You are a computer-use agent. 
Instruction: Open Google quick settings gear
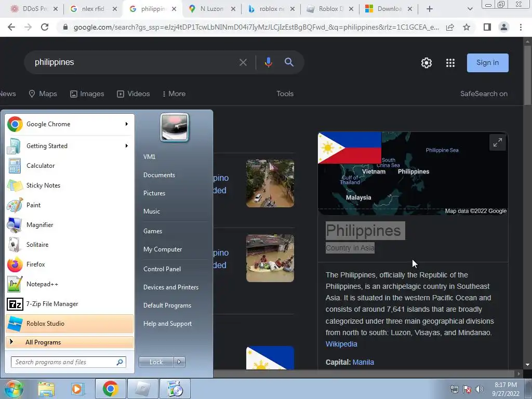[427, 63]
